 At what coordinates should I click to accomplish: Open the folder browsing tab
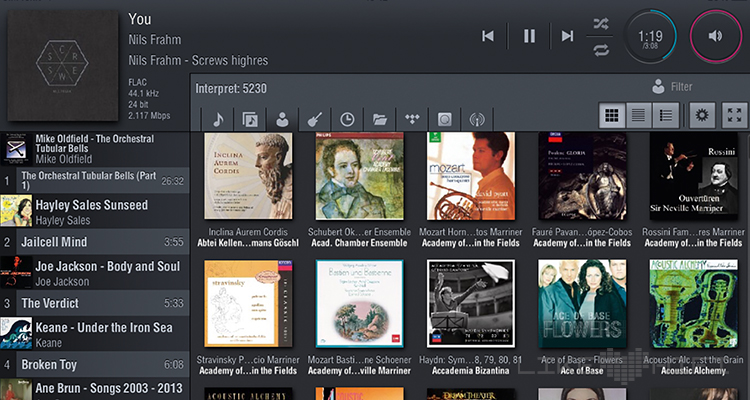click(380, 119)
